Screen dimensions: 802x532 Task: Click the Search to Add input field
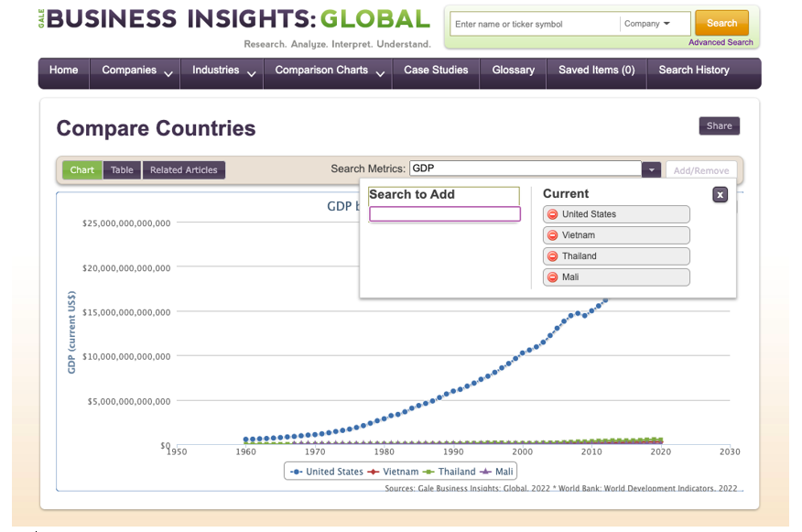(x=444, y=214)
